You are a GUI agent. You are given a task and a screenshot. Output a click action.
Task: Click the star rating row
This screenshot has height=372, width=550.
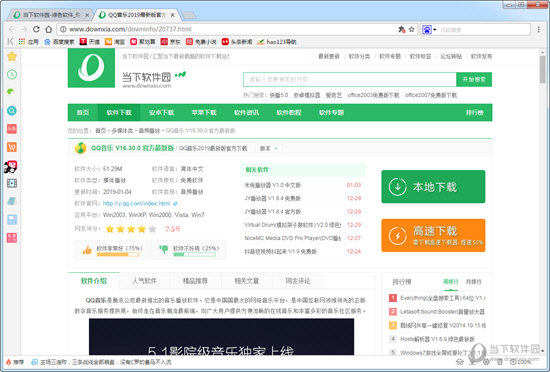pyautogui.click(x=131, y=229)
